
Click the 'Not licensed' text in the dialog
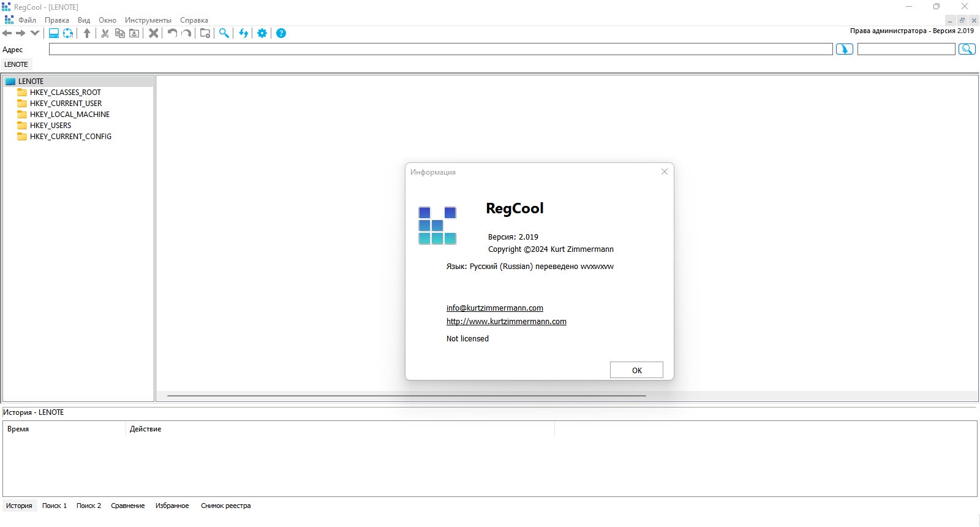click(467, 339)
